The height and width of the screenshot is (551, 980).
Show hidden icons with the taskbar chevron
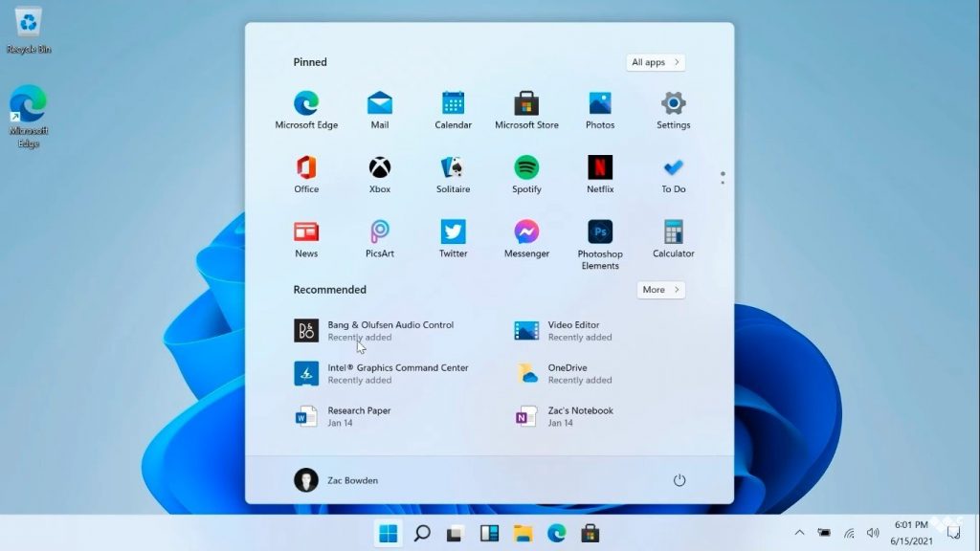tap(800, 533)
